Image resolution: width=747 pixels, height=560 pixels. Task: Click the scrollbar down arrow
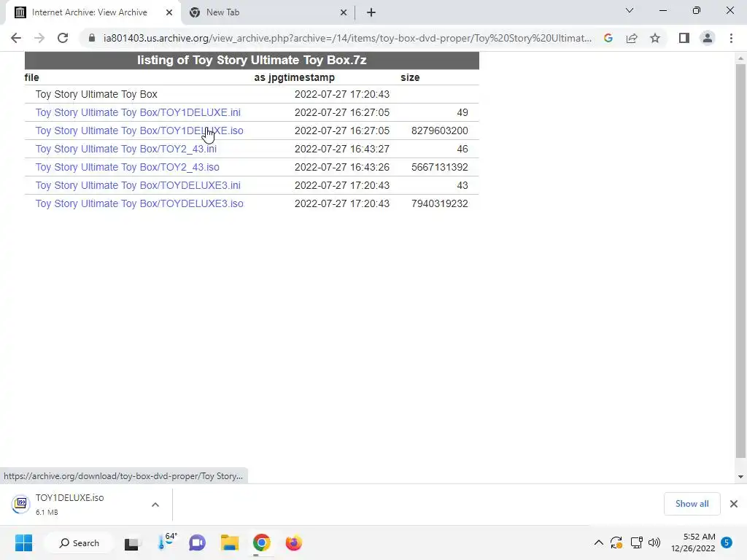[740, 476]
